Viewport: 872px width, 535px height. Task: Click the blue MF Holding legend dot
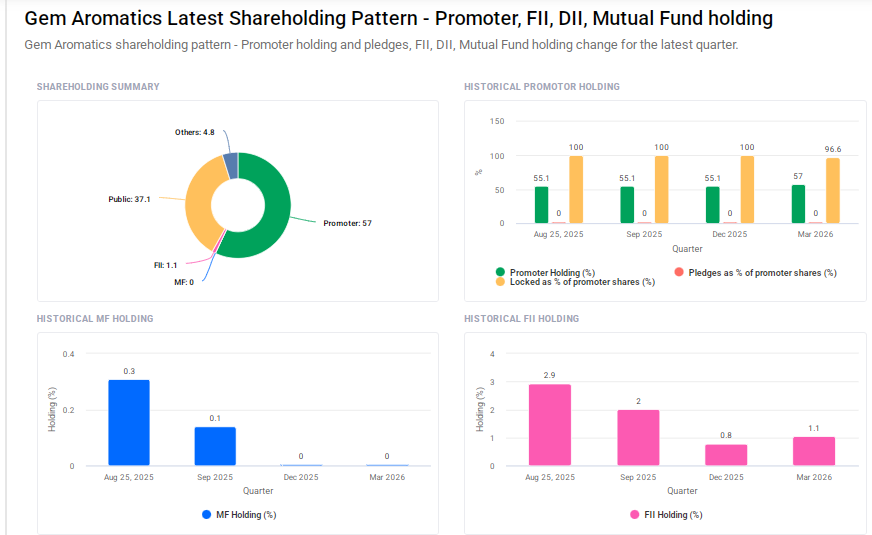206,515
